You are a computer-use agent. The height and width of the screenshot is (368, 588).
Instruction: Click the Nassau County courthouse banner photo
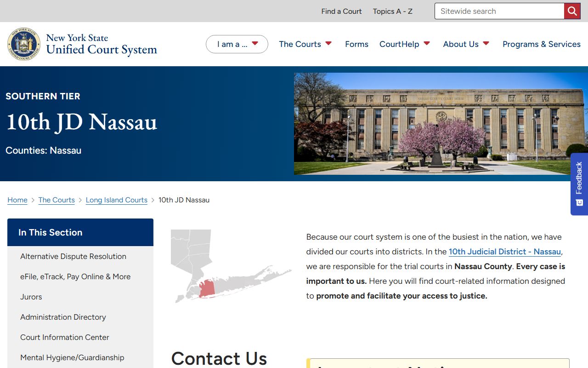point(441,124)
